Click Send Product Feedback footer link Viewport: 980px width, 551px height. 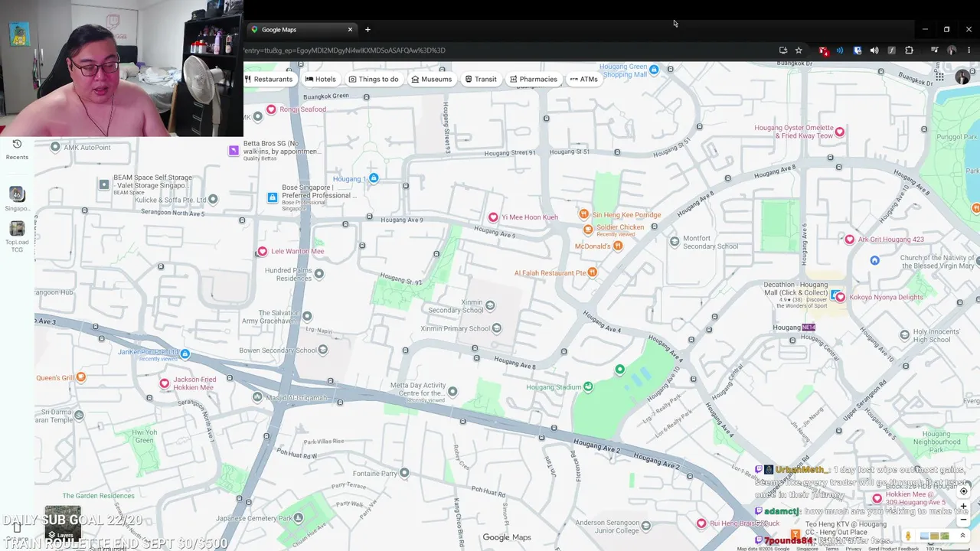893,548
